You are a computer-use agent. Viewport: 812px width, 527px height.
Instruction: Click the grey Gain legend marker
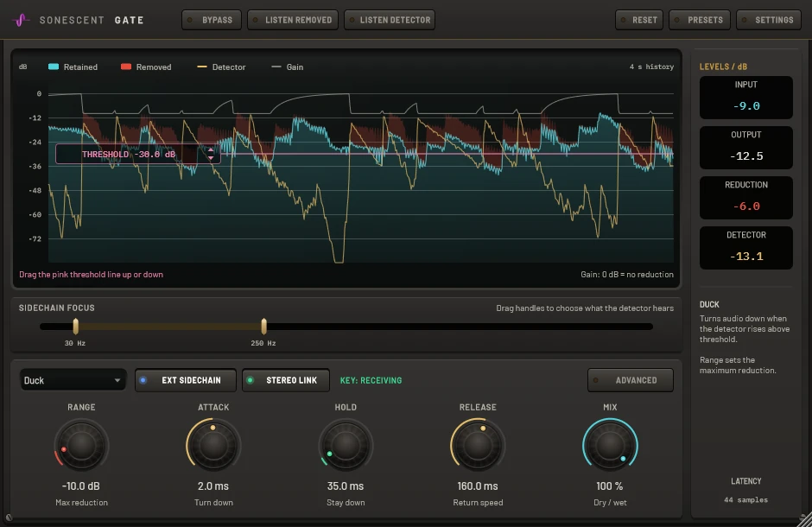[276, 67]
